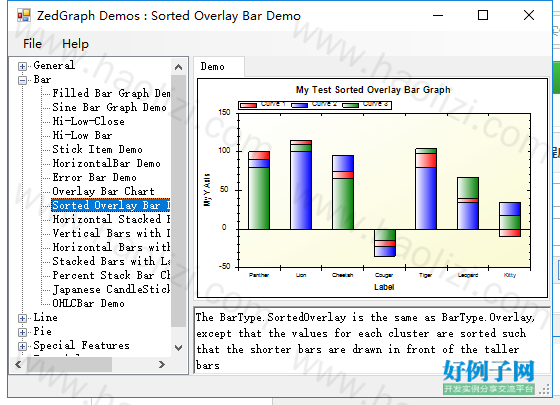
Task: Select Stacked Bars with Labels demo
Action: click(111, 261)
